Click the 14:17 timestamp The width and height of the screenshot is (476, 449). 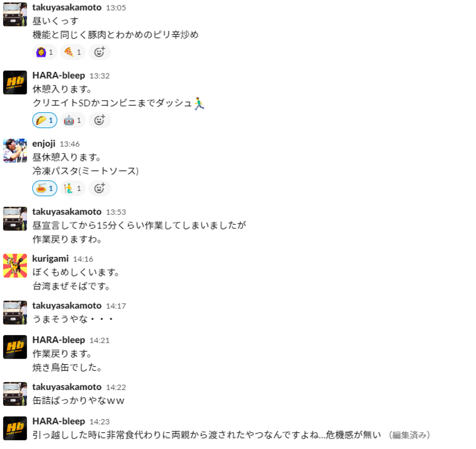coord(116,306)
